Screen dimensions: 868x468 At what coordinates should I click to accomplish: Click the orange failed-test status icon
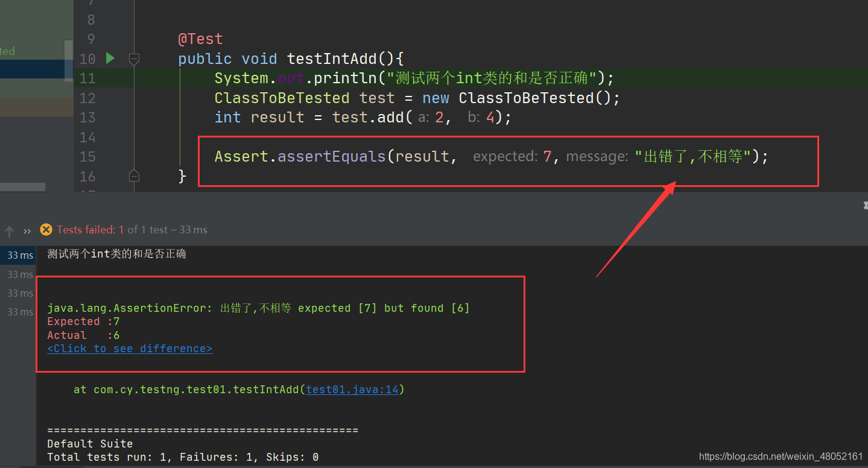tap(46, 230)
